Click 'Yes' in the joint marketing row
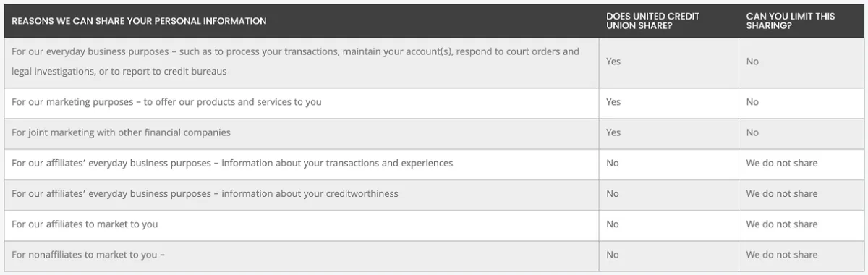Screen dimensions: 868x275 pos(613,132)
